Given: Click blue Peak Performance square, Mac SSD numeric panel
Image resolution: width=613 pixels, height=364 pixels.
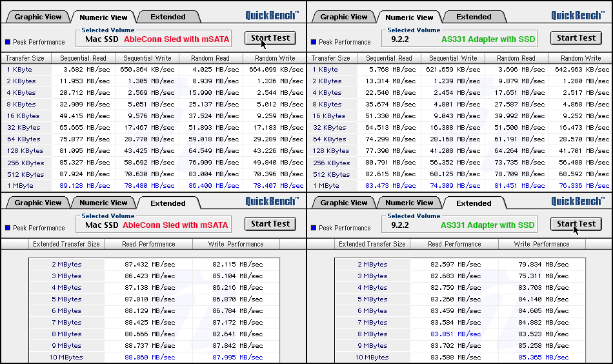Looking at the screenshot, I should click(8, 42).
